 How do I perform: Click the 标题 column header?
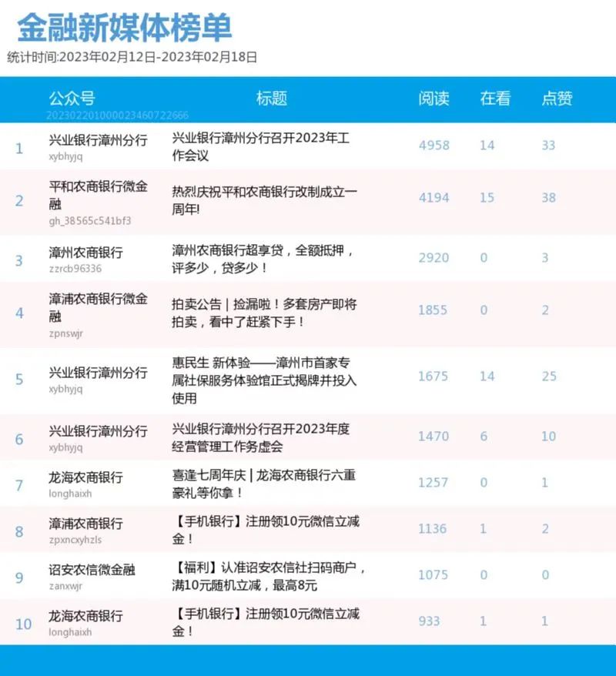(272, 99)
